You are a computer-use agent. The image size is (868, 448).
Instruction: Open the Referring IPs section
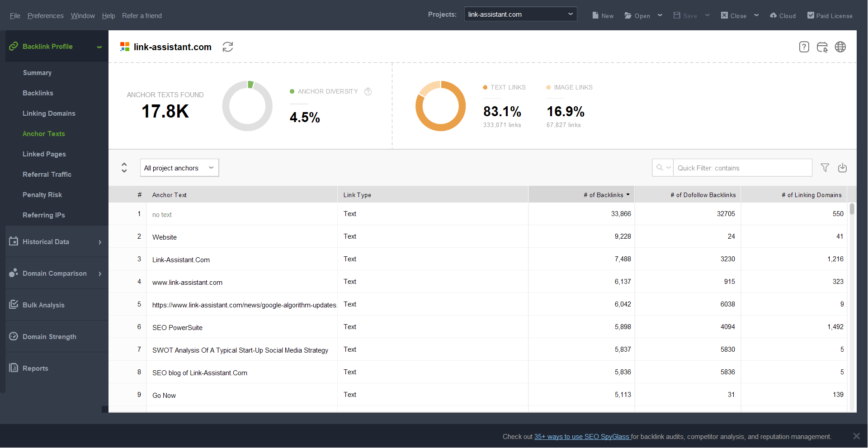(44, 215)
